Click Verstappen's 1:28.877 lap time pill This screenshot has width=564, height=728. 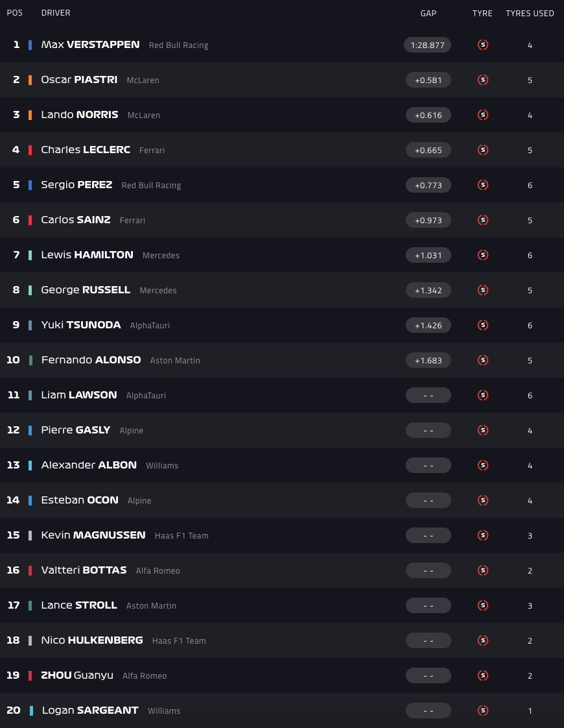(427, 45)
